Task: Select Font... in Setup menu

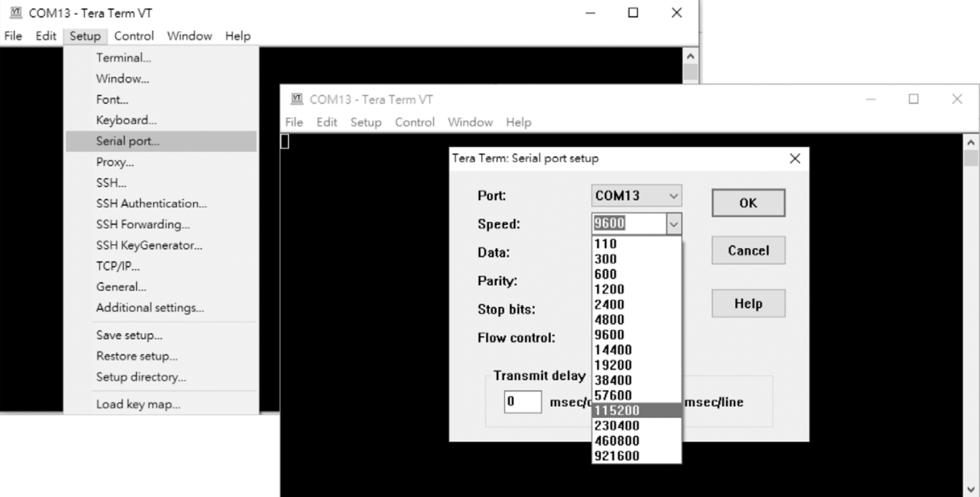Action: pyautogui.click(x=162, y=100)
